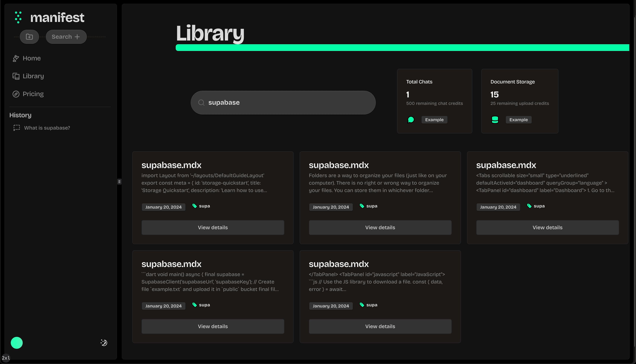Click the chat bubble icon in Total Chats
Image resolution: width=636 pixels, height=364 pixels.
click(411, 120)
